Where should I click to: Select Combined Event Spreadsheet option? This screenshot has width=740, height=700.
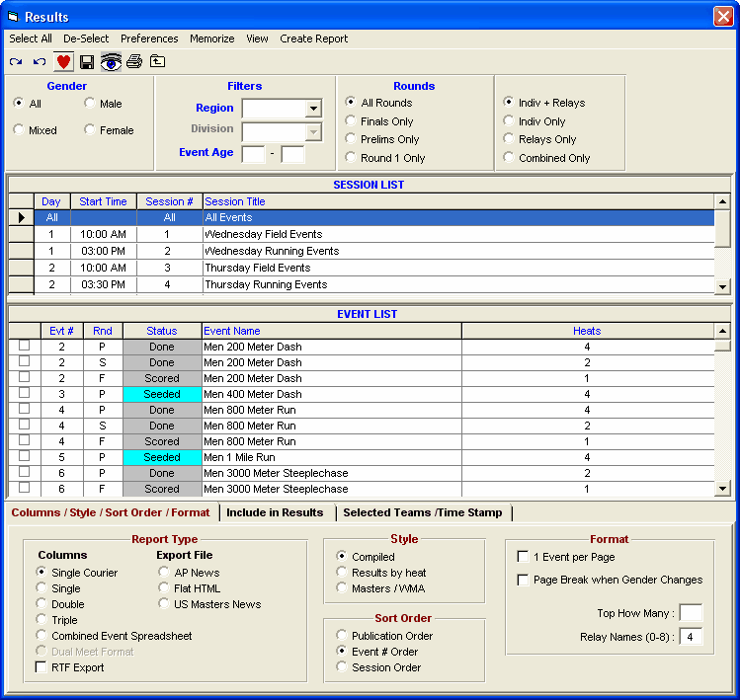41,635
